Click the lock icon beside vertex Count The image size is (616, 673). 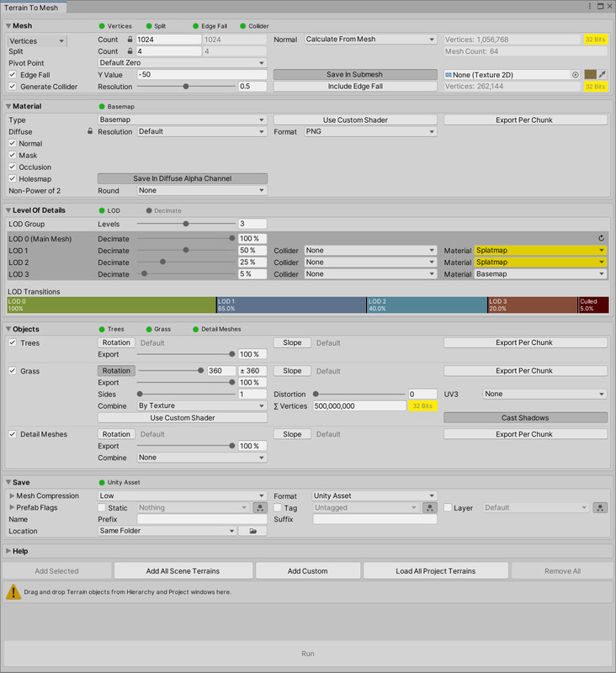(130, 40)
